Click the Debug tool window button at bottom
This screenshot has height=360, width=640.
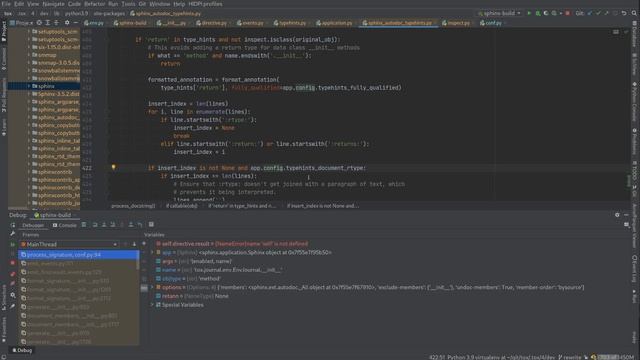pos(22,350)
